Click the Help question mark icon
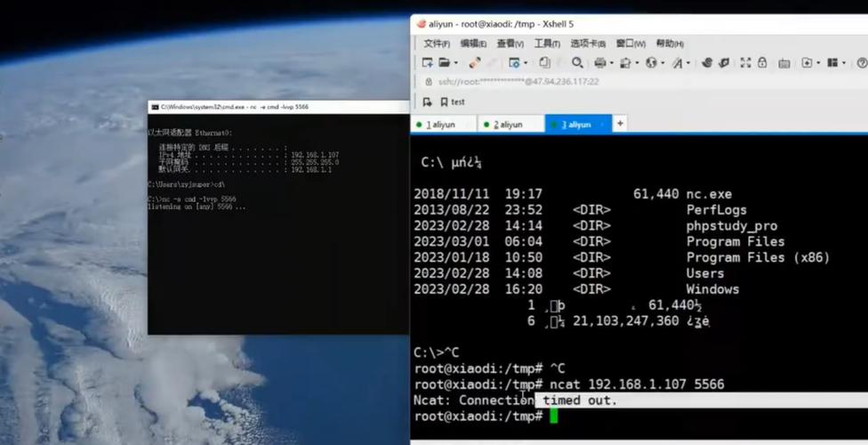 click(x=861, y=63)
